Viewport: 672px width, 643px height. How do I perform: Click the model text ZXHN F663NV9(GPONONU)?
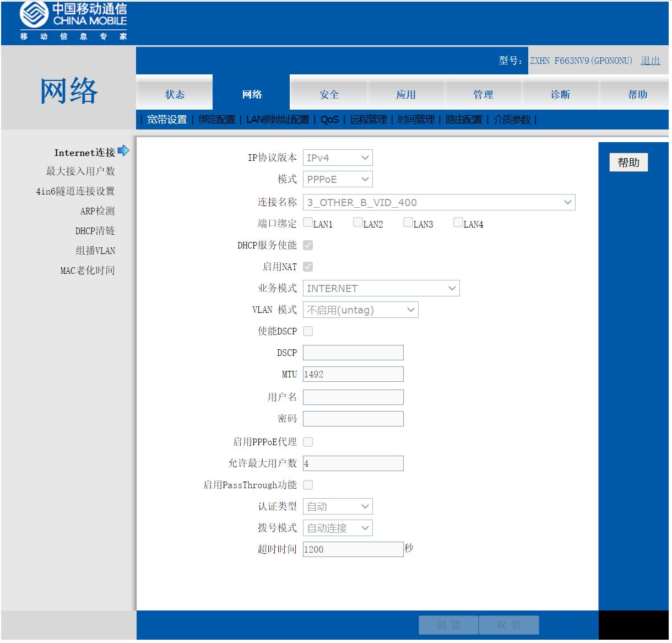581,61
